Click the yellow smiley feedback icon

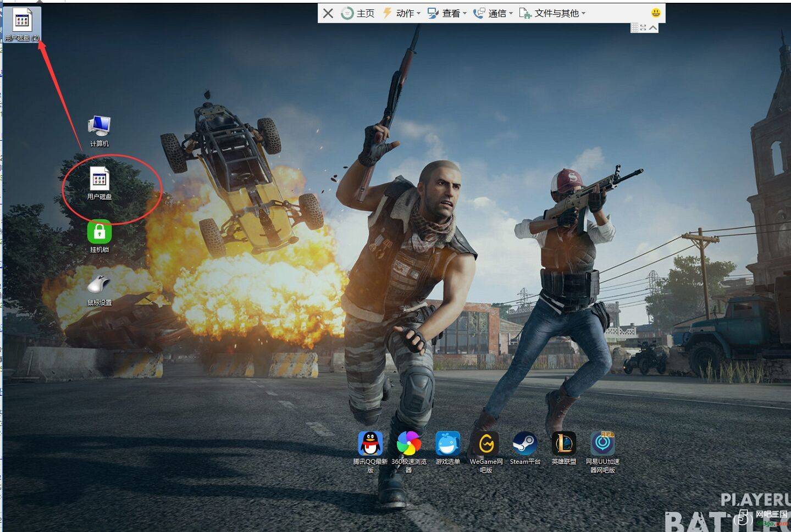click(x=656, y=13)
